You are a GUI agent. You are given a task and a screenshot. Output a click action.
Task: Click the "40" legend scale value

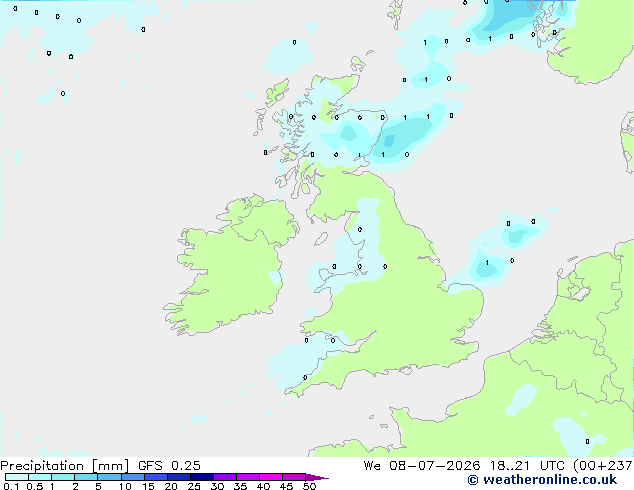[263, 486]
